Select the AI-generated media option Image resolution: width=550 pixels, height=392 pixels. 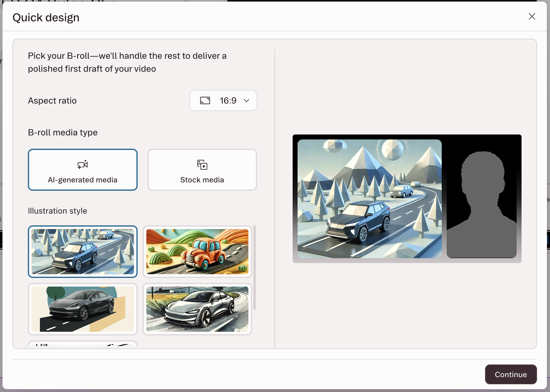point(83,170)
